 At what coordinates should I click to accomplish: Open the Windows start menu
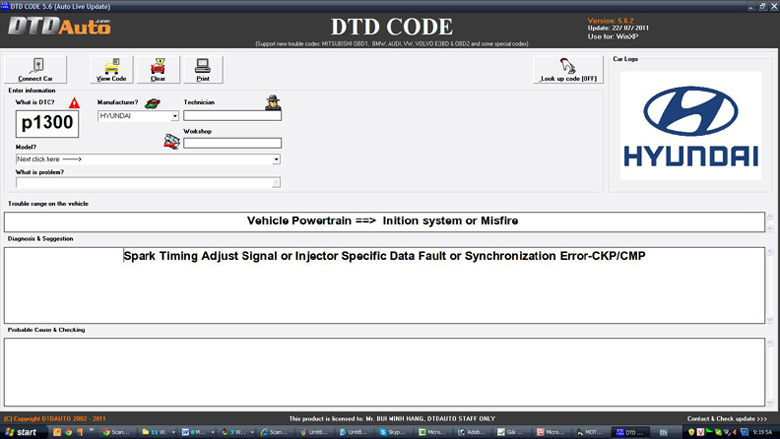21,432
